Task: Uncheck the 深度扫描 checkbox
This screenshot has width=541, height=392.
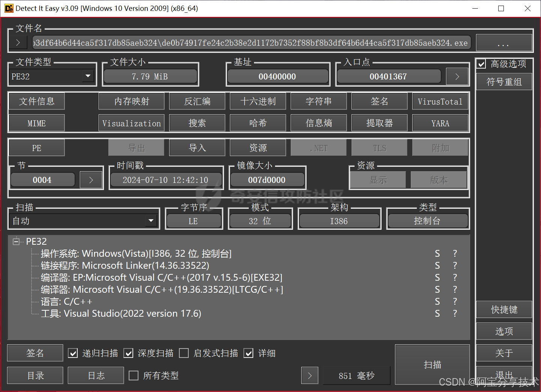Action: [128, 353]
